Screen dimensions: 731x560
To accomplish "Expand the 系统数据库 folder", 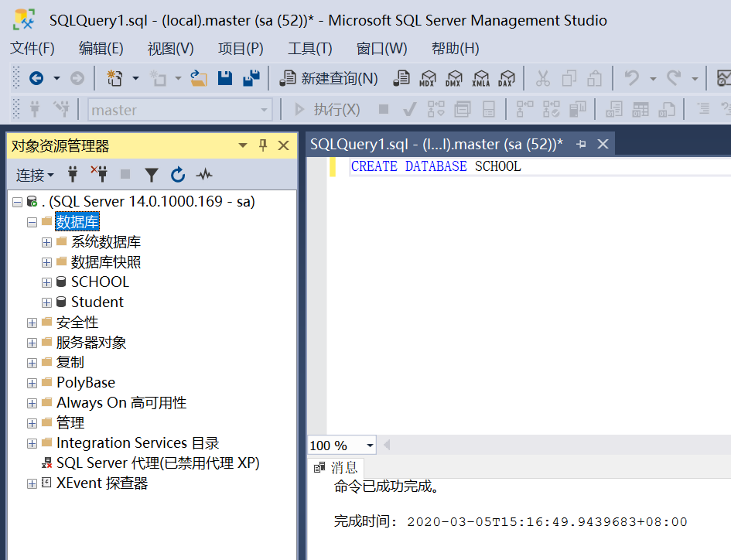I will pyautogui.click(x=46, y=242).
